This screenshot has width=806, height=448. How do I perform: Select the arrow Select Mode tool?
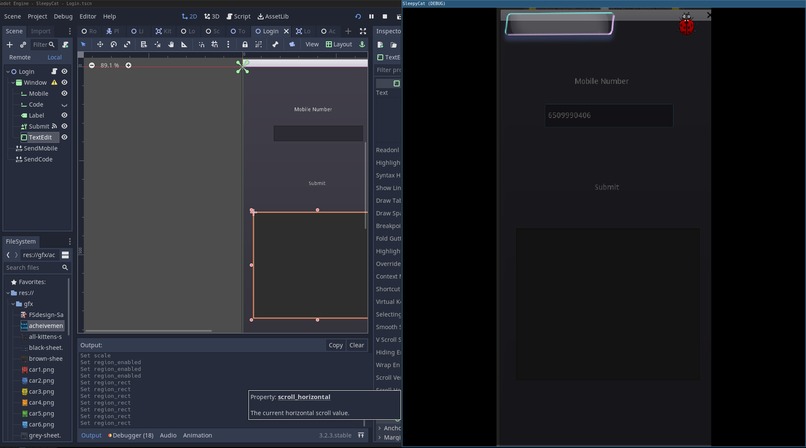click(x=83, y=45)
